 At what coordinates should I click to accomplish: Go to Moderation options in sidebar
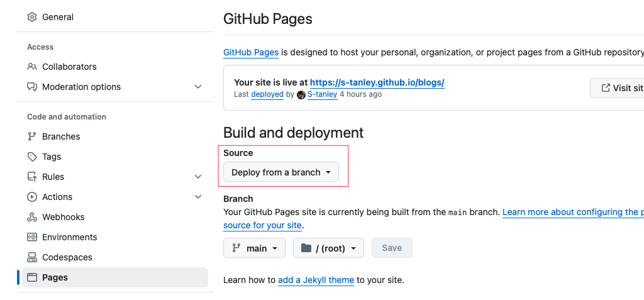[x=81, y=87]
